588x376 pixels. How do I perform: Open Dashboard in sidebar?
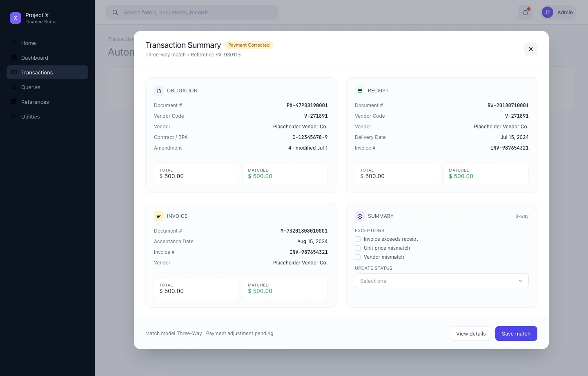[47, 58]
